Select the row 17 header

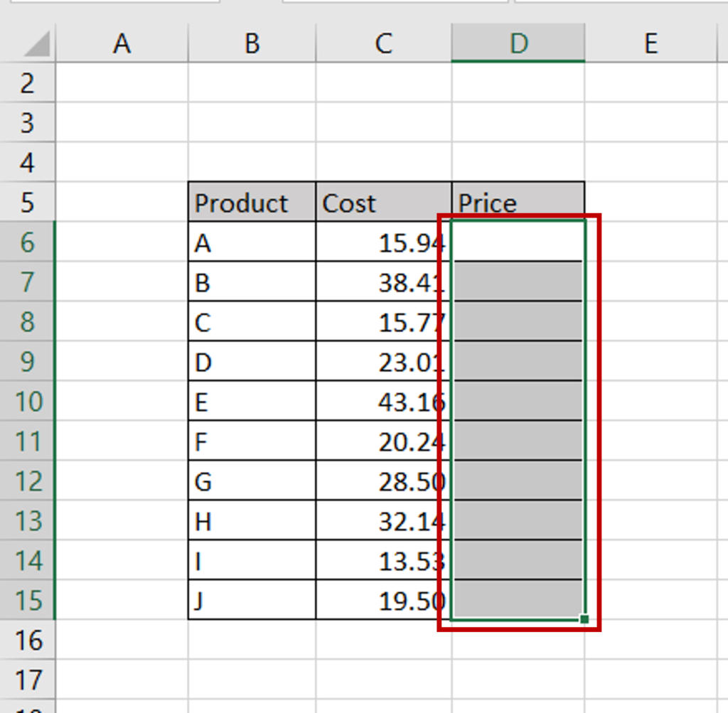point(28,680)
